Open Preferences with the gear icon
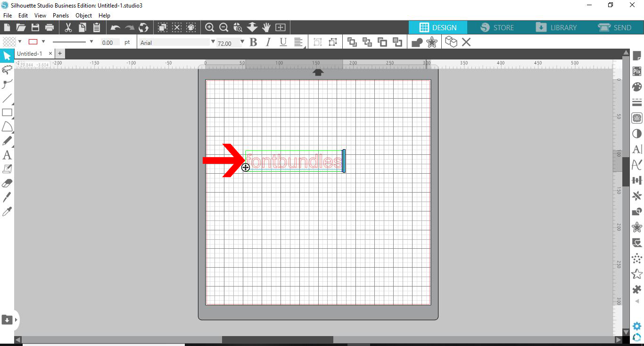The image size is (644, 346). point(637,326)
